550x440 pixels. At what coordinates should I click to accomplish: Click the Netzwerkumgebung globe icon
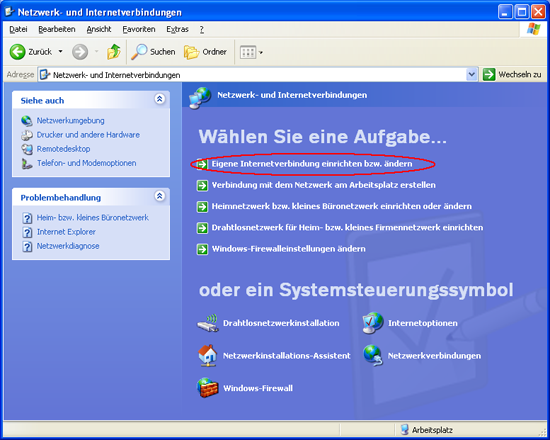pyautogui.click(x=27, y=121)
